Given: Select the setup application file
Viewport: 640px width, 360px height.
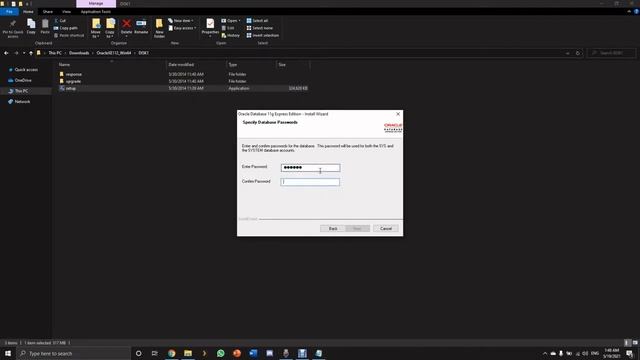Looking at the screenshot, I should 71,88.
